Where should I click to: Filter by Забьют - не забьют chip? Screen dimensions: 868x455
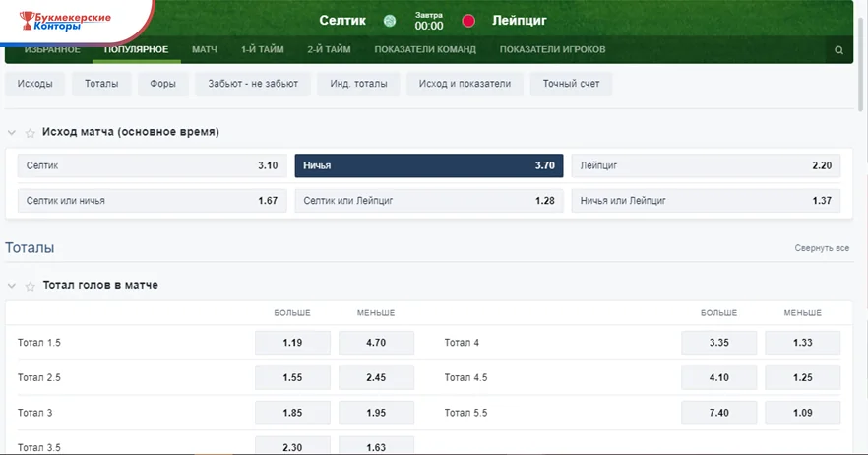(253, 84)
